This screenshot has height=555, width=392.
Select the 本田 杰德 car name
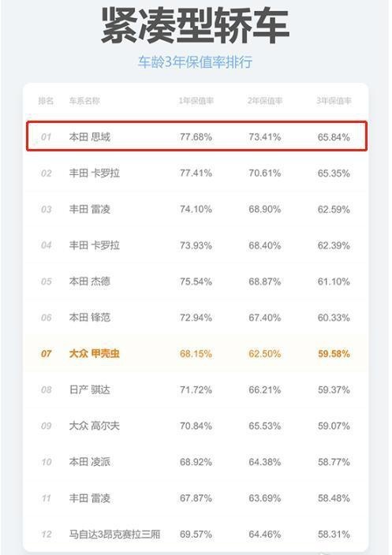[90, 281]
